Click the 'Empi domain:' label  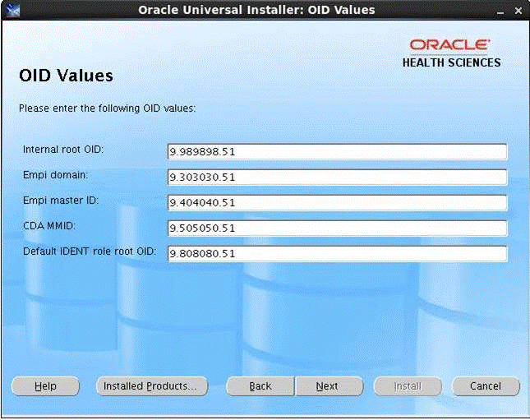pyautogui.click(x=55, y=175)
